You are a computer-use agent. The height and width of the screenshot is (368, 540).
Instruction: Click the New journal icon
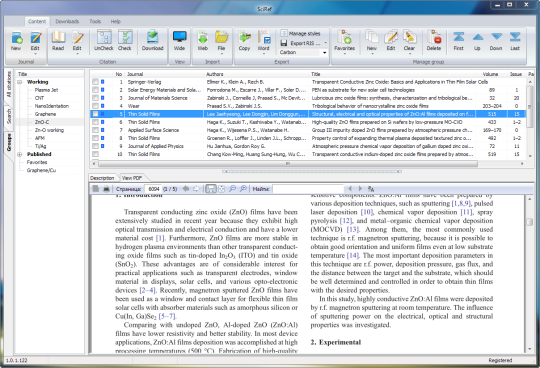click(x=16, y=38)
